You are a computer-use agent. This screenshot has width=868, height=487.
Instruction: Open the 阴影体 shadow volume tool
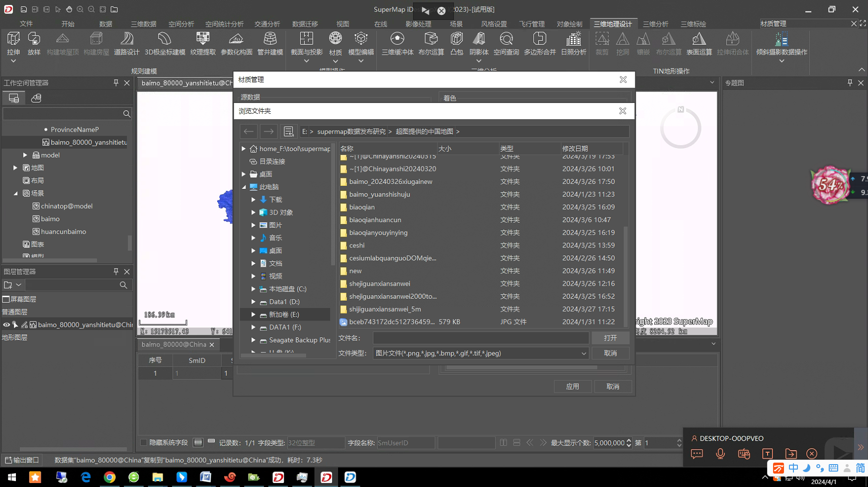tap(479, 43)
